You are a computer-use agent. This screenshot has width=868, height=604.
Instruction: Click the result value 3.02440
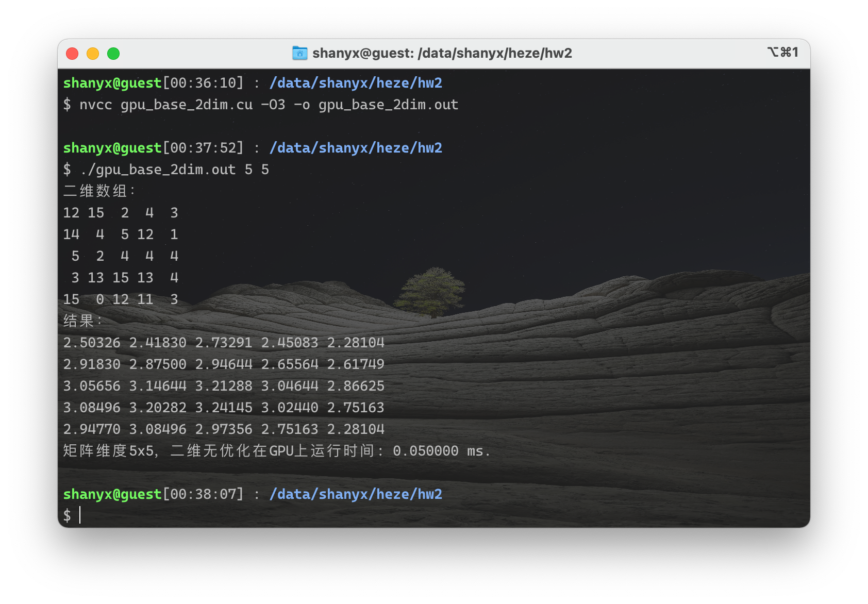[x=290, y=408]
